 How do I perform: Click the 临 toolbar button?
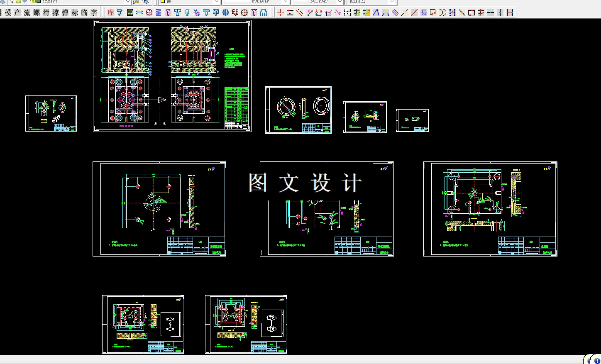[84, 12]
